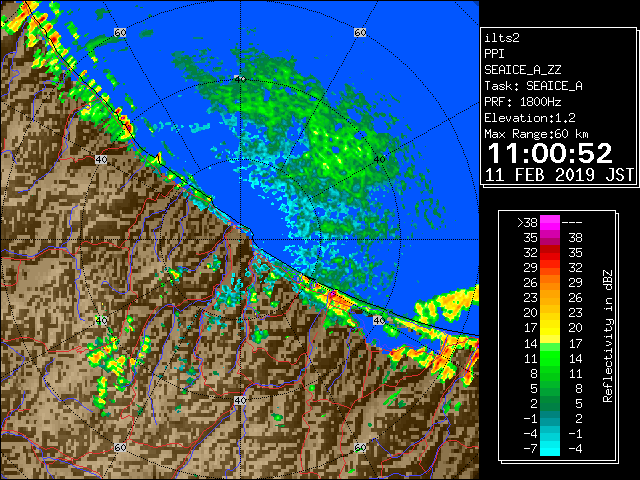
Task: Click the '14' value in legend's right column
Action: click(x=575, y=358)
